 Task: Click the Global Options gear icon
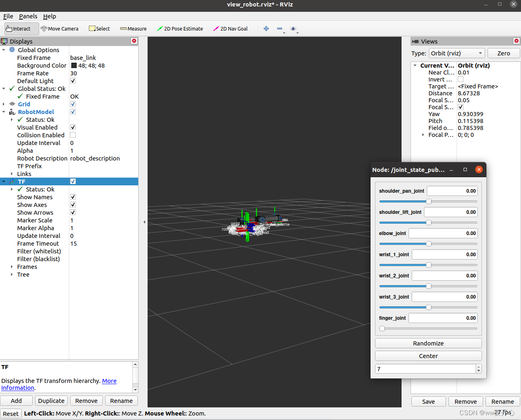[x=12, y=50]
